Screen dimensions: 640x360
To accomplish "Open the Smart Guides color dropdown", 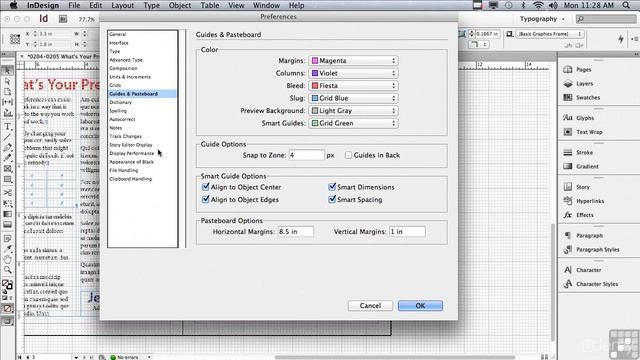I will pos(353,123).
